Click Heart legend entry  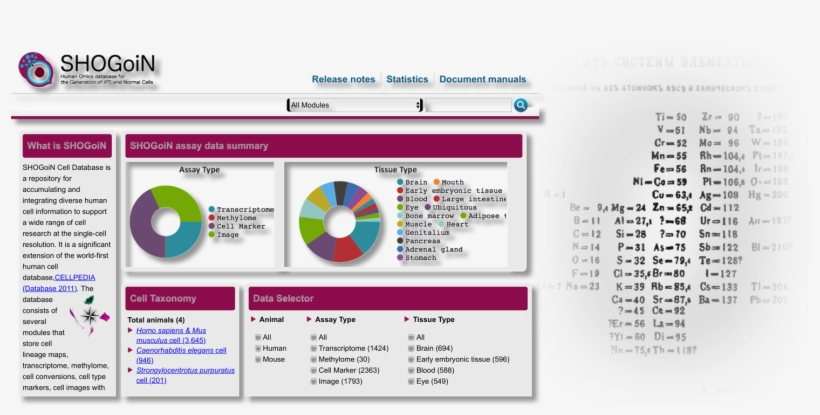[x=453, y=224]
